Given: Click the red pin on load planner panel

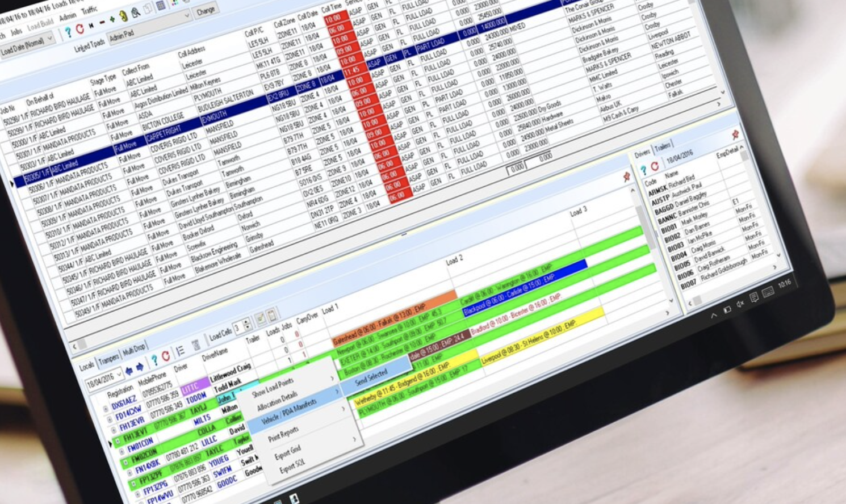Looking at the screenshot, I should click(626, 177).
